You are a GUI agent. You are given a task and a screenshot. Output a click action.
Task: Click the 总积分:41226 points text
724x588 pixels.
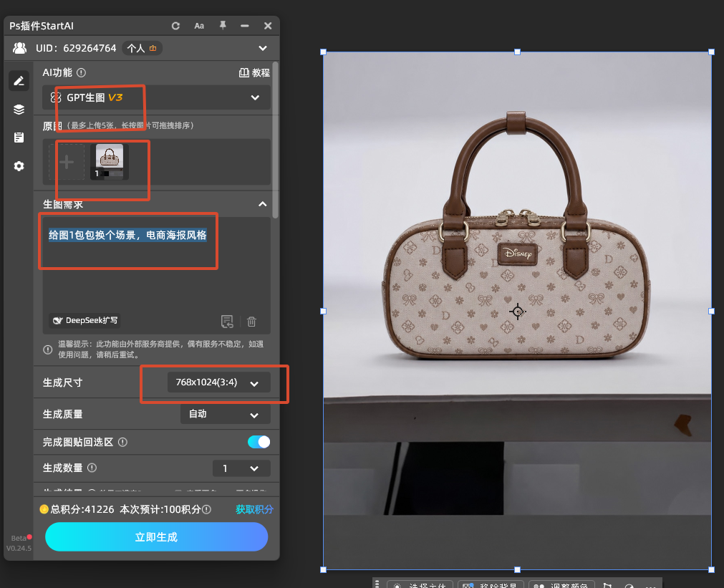click(82, 509)
